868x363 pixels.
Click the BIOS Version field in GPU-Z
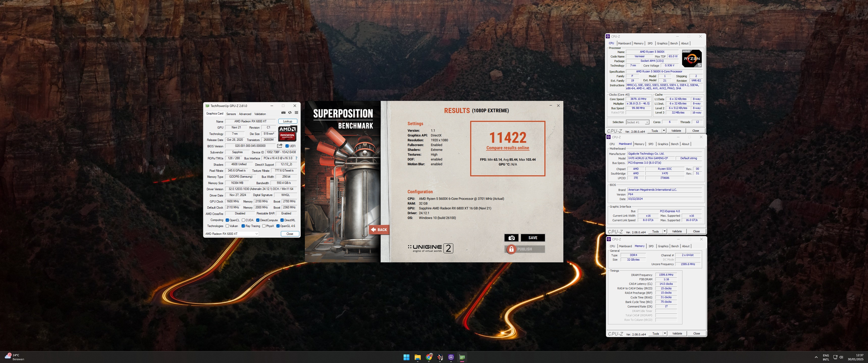(x=250, y=146)
